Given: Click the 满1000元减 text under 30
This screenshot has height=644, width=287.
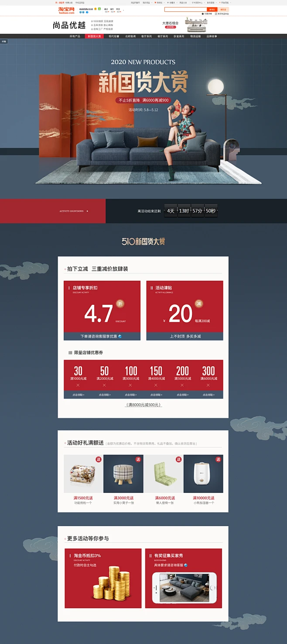Looking at the screenshot, I should 78,379.
